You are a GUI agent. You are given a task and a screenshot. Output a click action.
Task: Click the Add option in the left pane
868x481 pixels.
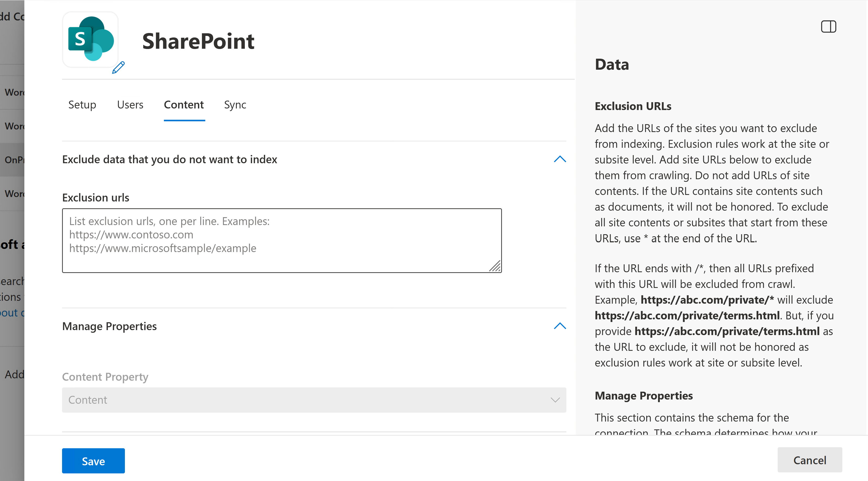point(14,374)
